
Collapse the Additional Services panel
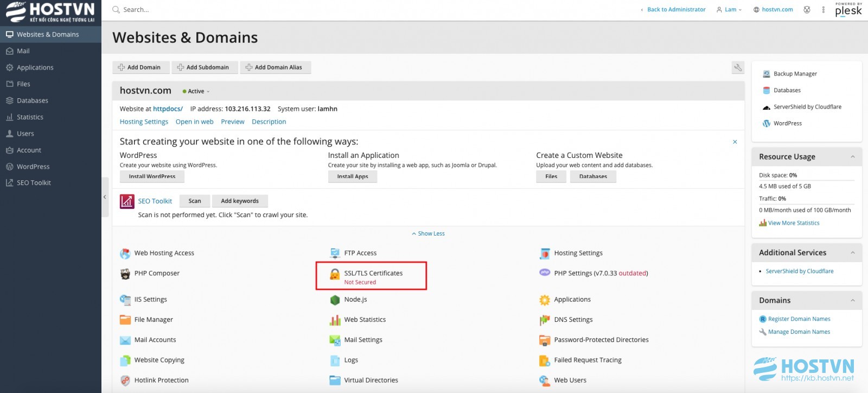pyautogui.click(x=852, y=253)
